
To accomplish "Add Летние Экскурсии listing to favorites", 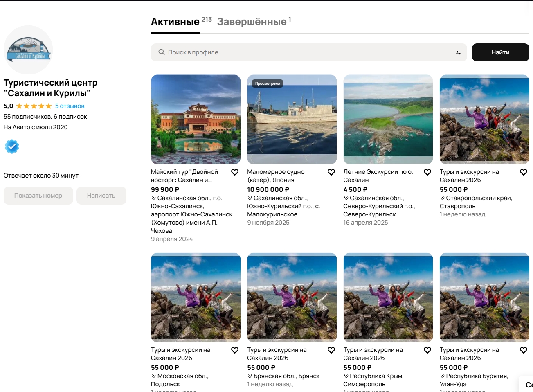I will [x=427, y=172].
